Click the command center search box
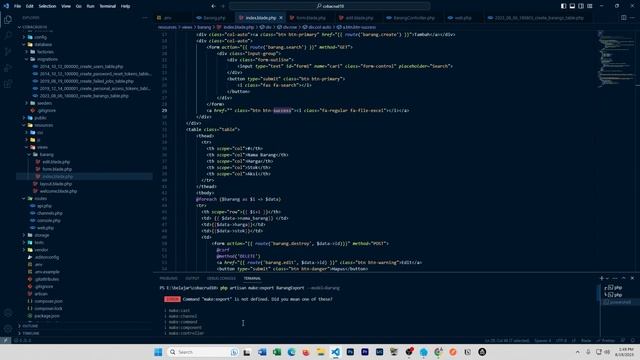Viewport: 640px width, 360px height. (x=330, y=6)
